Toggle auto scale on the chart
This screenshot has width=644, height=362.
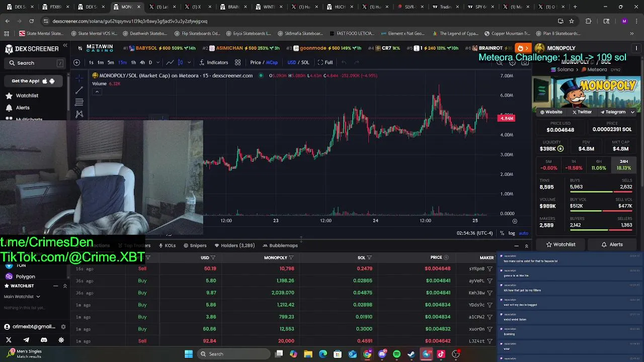point(523,233)
